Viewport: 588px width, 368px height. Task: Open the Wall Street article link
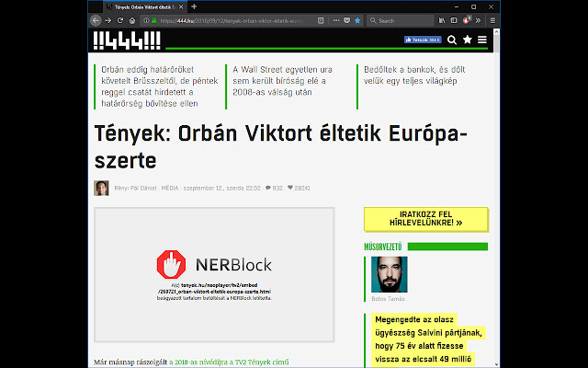pos(282,81)
